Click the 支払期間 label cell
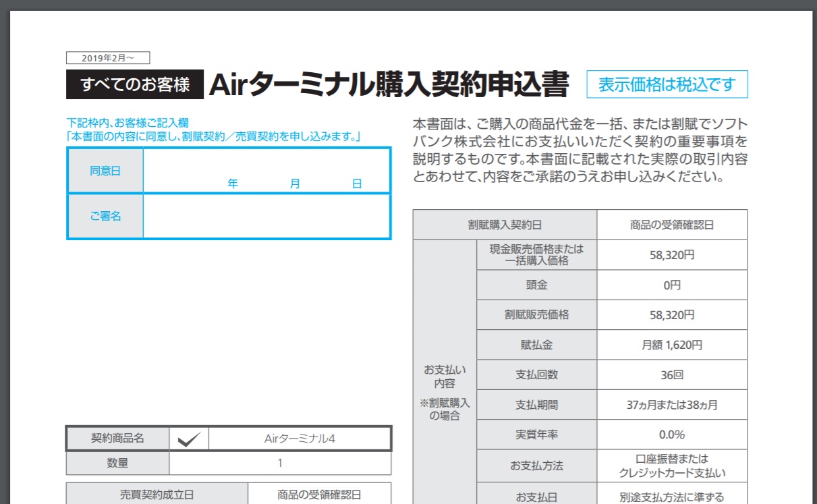Viewport: 817px width, 504px height. pos(537,405)
